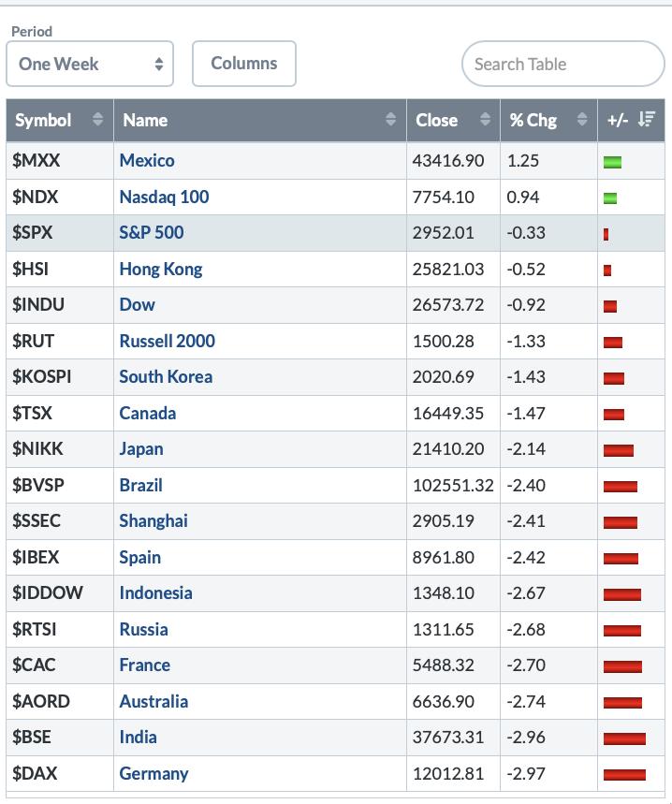Open the Brazil index link

(x=140, y=485)
